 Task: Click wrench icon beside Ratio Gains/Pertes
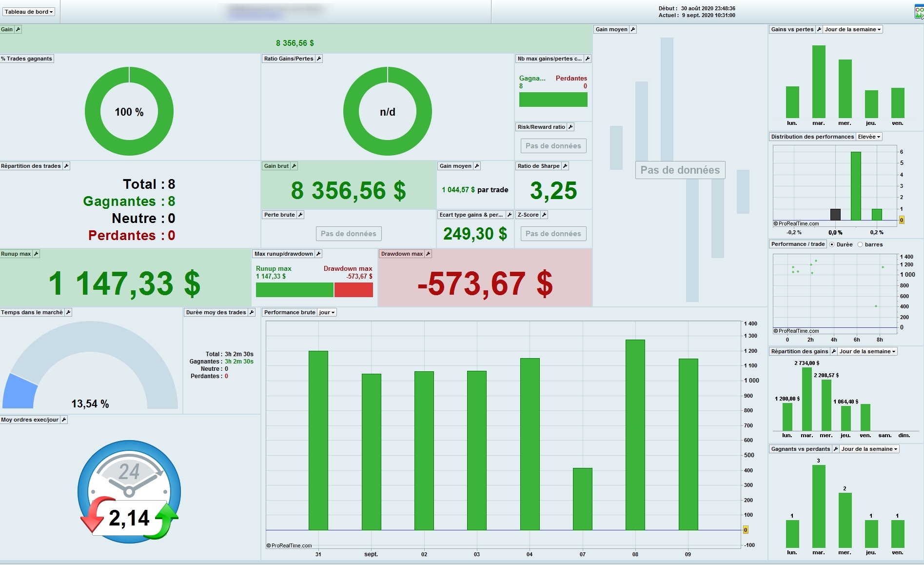[319, 59]
